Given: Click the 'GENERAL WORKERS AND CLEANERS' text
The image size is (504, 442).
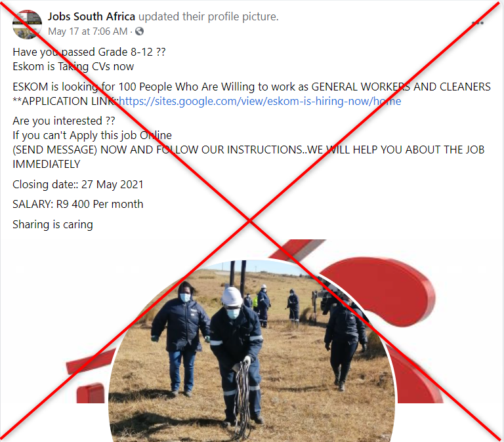Looking at the screenshot, I should 401,87.
